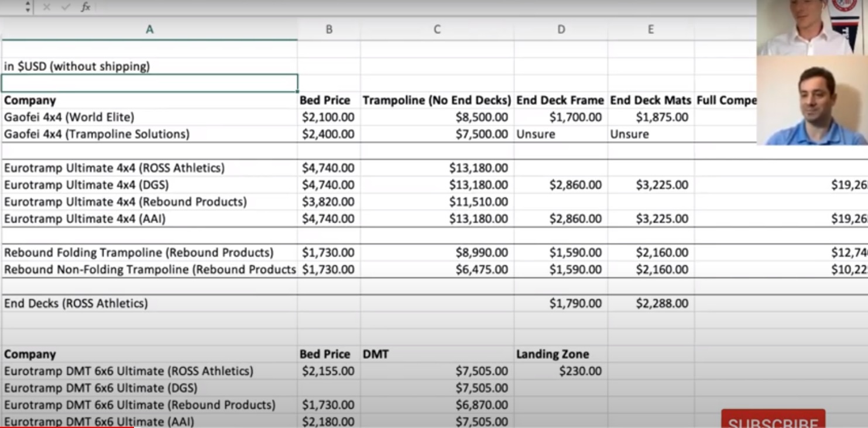
Task: Click the $6,475.00 trampoline price cell
Action: click(437, 270)
